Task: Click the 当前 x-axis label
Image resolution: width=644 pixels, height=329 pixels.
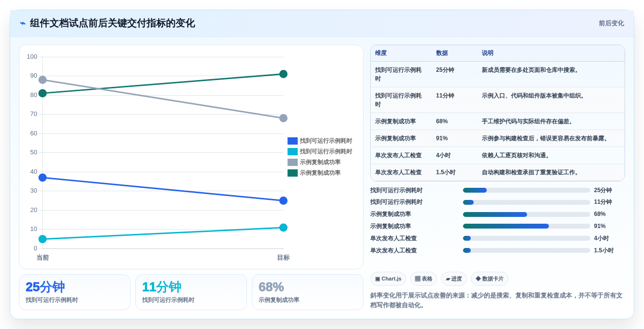Action: coord(43,258)
